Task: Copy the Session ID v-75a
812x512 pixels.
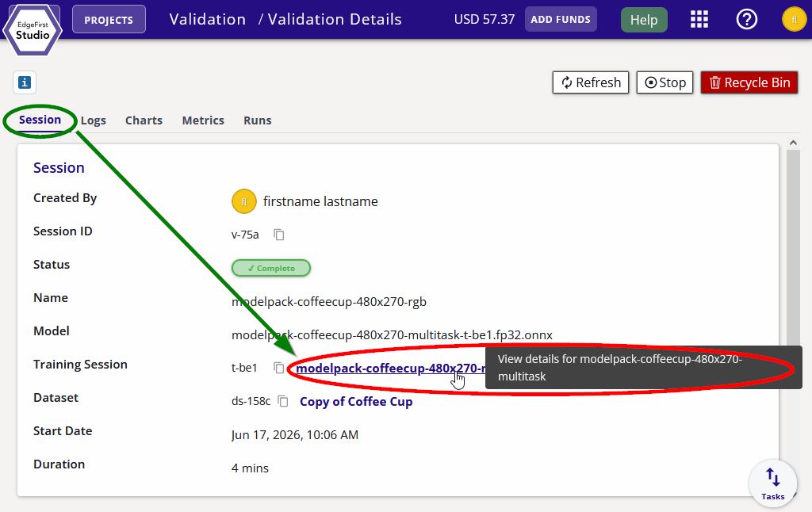Action: pos(278,235)
